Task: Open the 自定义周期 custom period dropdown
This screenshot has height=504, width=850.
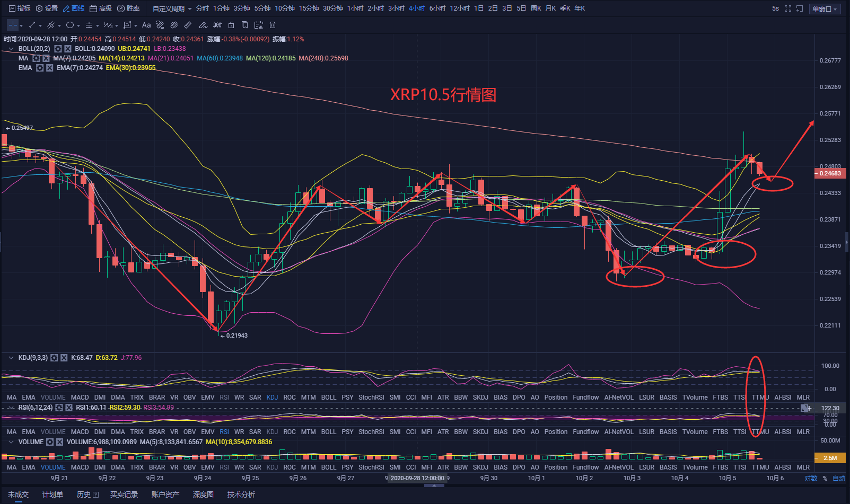Action: [x=172, y=8]
